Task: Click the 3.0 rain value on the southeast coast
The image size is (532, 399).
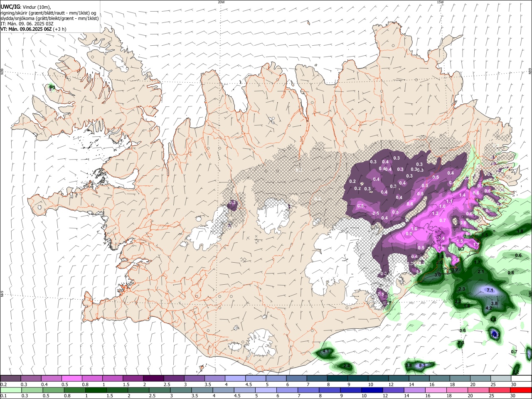Action: click(x=438, y=275)
